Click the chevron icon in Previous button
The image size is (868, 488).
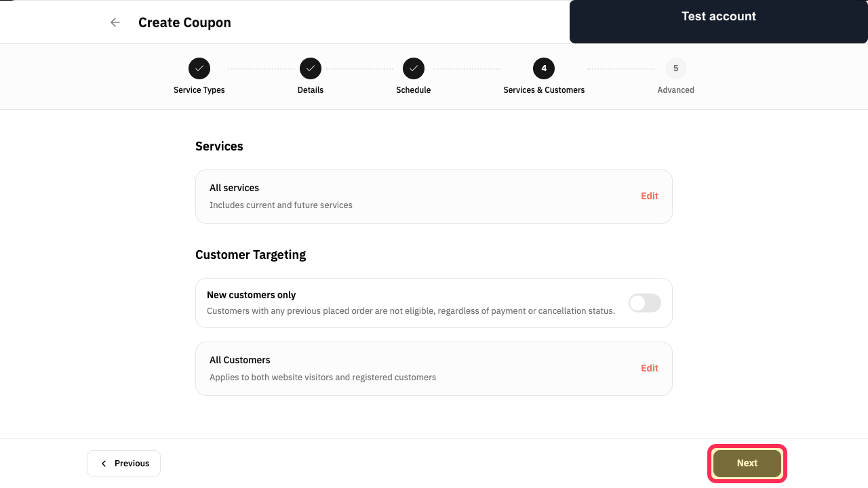pos(104,464)
